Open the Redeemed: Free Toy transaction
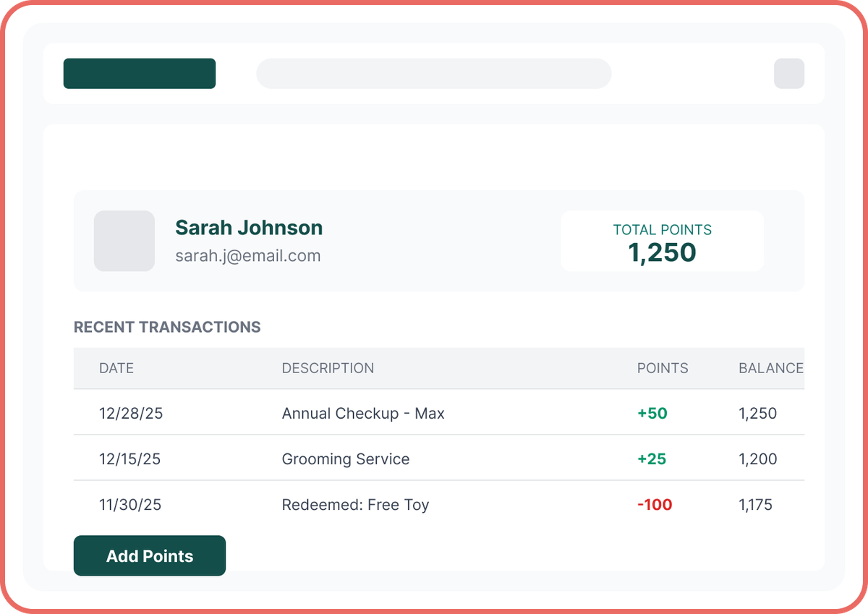This screenshot has height=614, width=868. click(x=355, y=505)
